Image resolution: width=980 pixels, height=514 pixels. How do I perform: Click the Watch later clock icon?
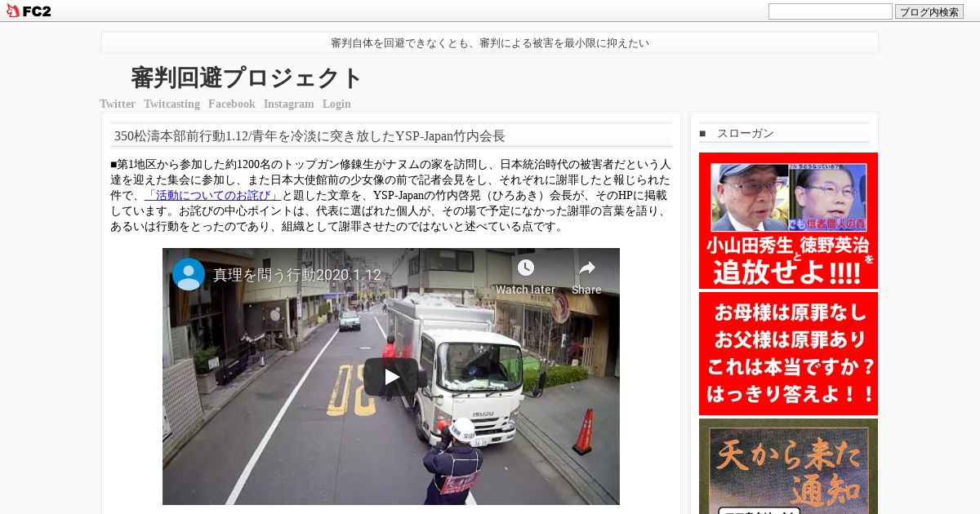(x=525, y=268)
